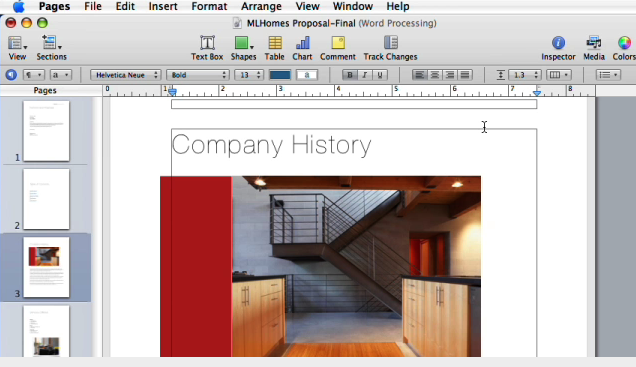The image size is (636, 367).
Task: Expand the list style dropdown
Action: click(608, 75)
